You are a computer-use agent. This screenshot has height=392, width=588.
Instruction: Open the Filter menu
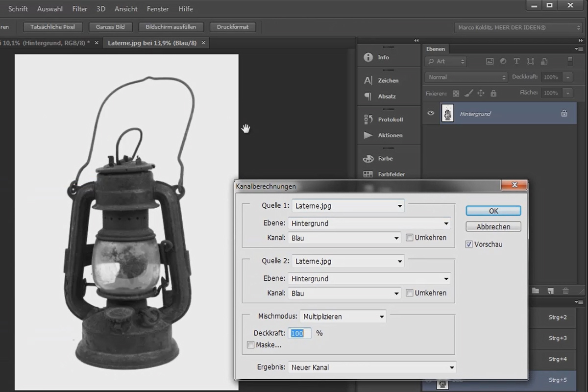tap(80, 9)
